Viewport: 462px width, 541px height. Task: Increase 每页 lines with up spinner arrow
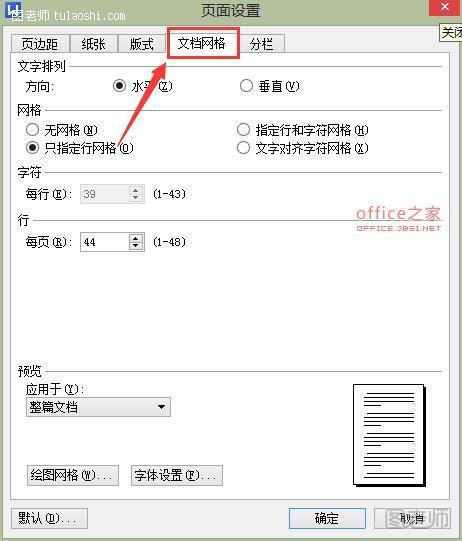coord(136,238)
